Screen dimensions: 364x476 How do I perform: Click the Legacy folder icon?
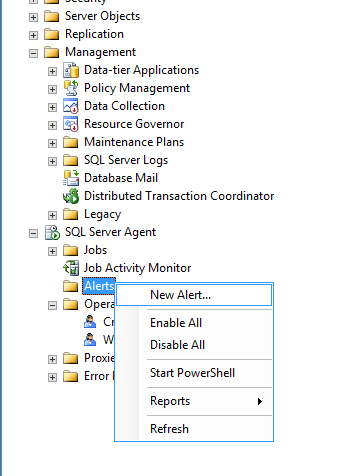(71, 214)
